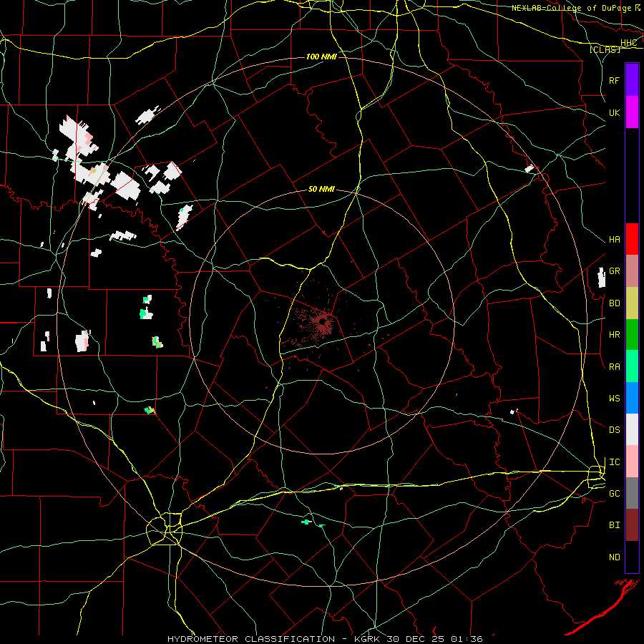Click the RF legend label
The width and height of the screenshot is (644, 644).
pos(614,80)
